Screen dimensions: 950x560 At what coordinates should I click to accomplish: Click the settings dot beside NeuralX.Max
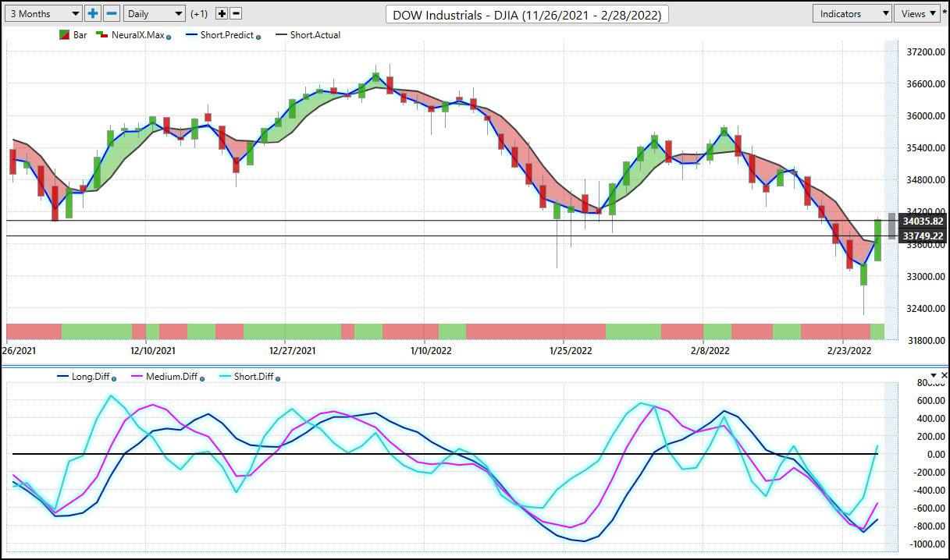[169, 37]
